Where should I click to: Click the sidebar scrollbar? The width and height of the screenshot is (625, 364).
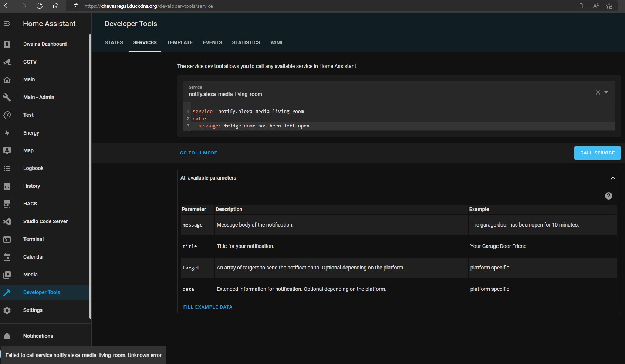90,176
